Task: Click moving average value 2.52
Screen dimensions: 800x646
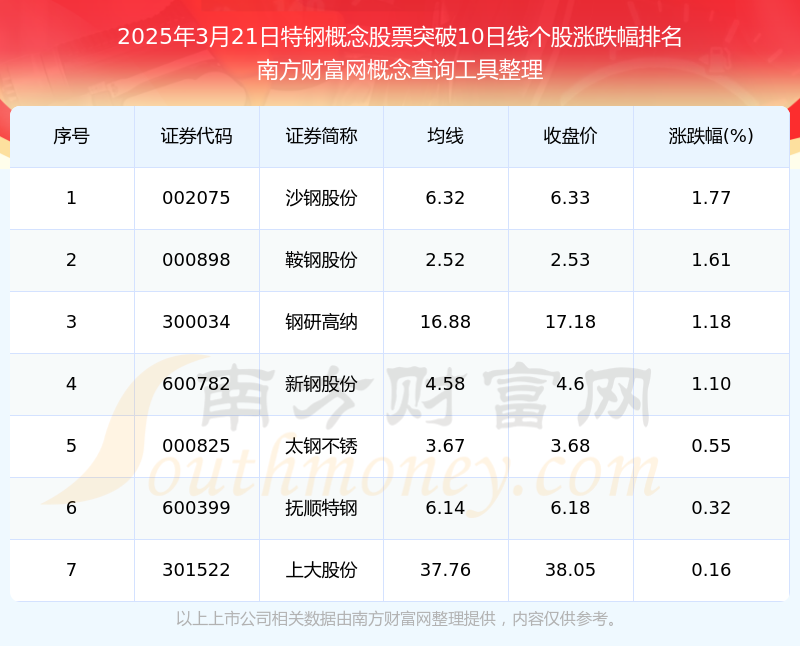Action: coord(445,260)
